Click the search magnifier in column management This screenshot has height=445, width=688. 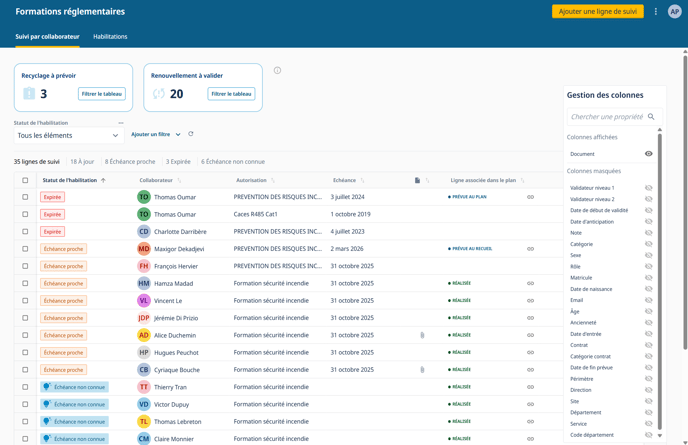coord(651,117)
